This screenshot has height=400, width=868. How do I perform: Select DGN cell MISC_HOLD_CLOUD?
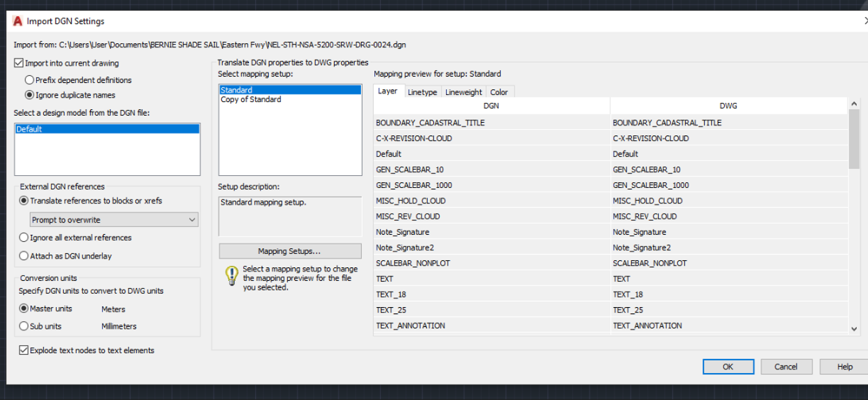tap(491, 201)
